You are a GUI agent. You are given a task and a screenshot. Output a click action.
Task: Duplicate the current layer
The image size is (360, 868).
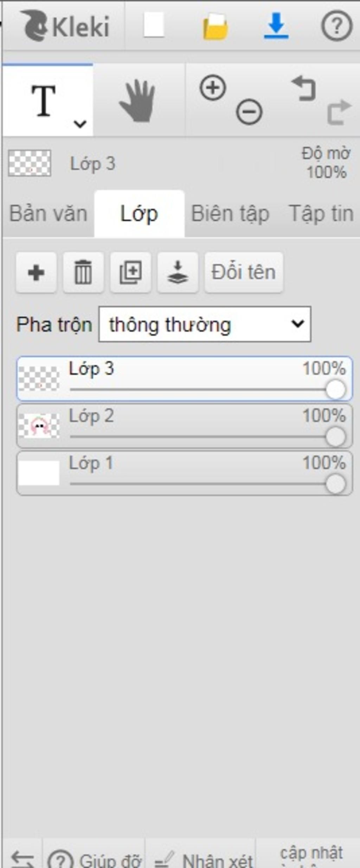coord(130,272)
